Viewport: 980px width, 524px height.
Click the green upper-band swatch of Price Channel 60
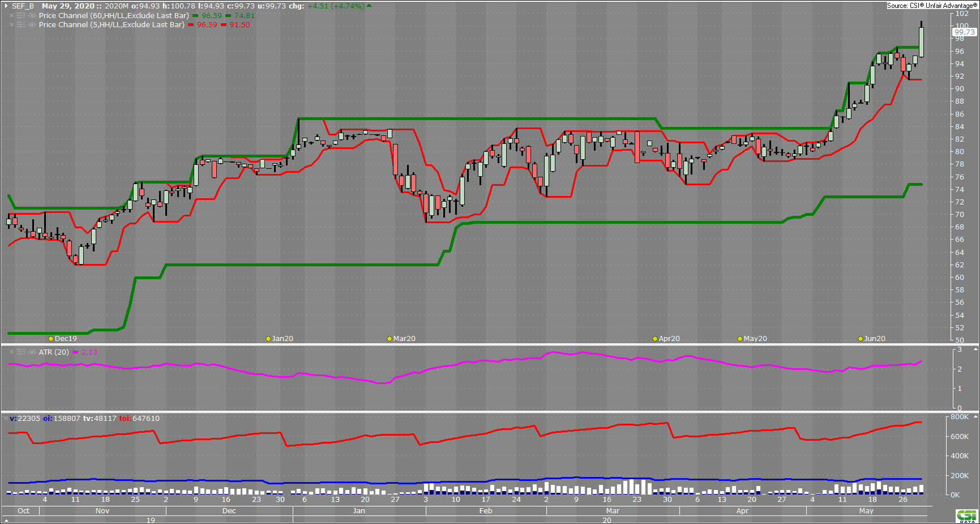(195, 16)
